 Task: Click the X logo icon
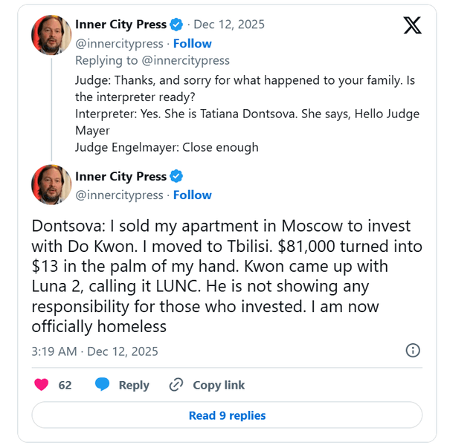(412, 26)
